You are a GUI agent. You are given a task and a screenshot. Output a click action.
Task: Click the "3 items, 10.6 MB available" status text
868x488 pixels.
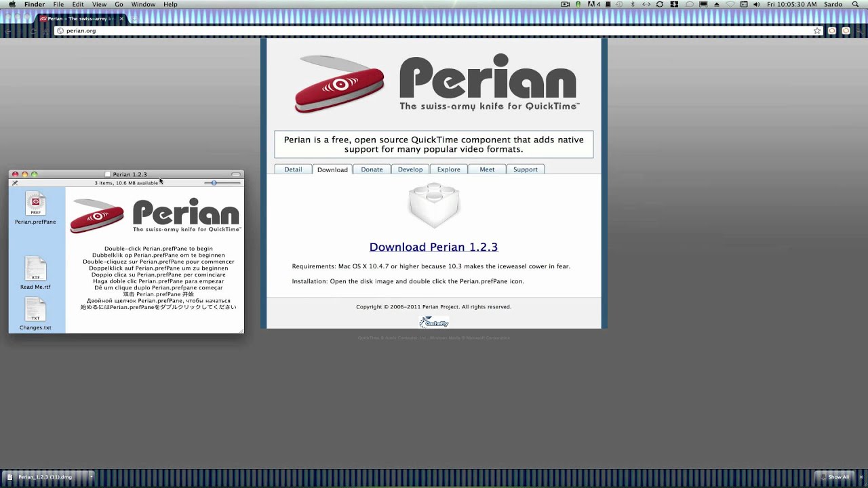126,183
